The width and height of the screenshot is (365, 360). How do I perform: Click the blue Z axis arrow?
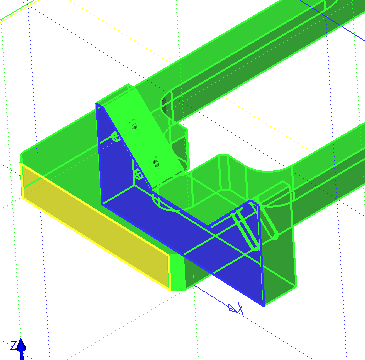pyautogui.click(x=21, y=349)
